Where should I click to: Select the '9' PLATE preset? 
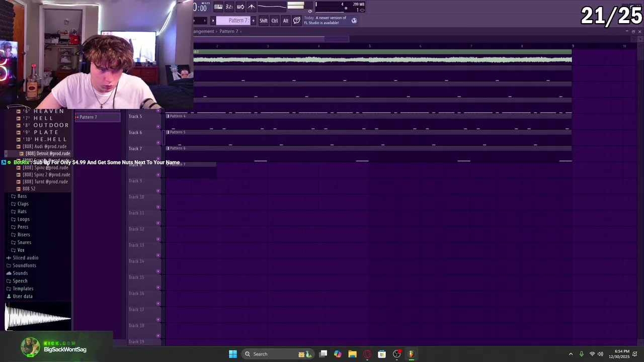[41, 132]
